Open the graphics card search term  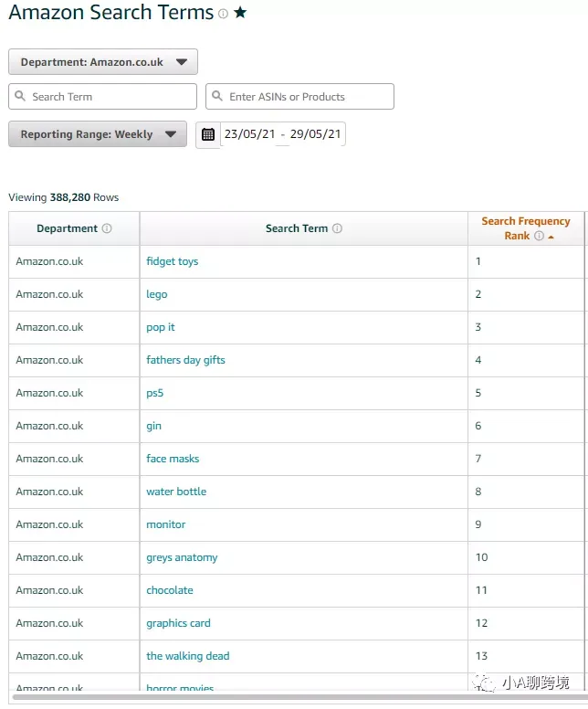(179, 623)
